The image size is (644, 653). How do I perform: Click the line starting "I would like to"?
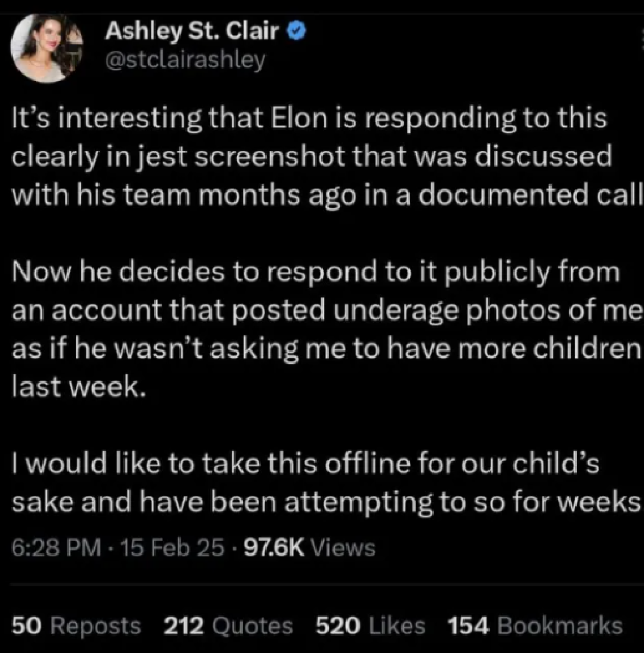pos(305,464)
